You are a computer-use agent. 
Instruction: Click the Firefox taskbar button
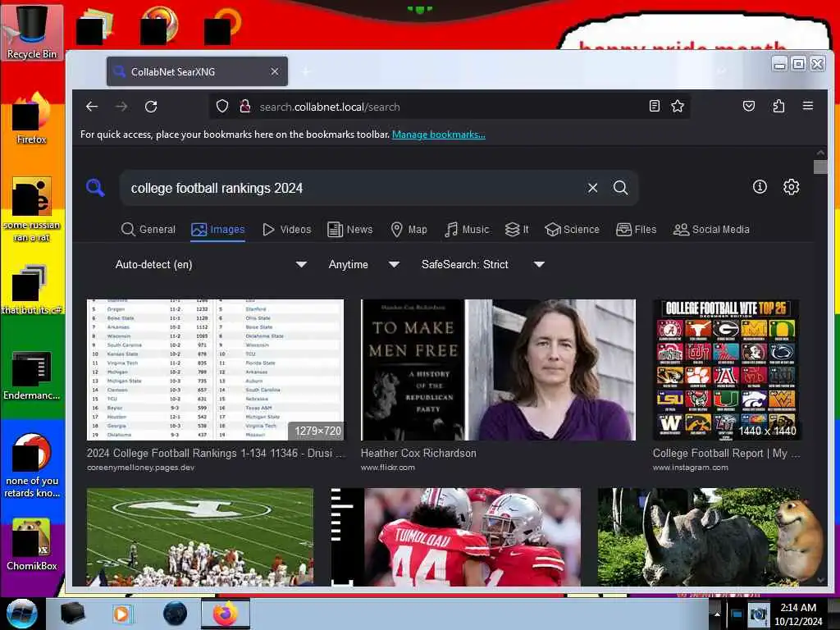[x=225, y=614]
